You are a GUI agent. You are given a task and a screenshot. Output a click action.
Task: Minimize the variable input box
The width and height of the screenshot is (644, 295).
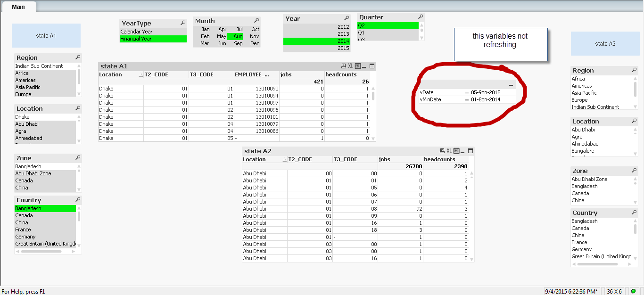tap(512, 85)
